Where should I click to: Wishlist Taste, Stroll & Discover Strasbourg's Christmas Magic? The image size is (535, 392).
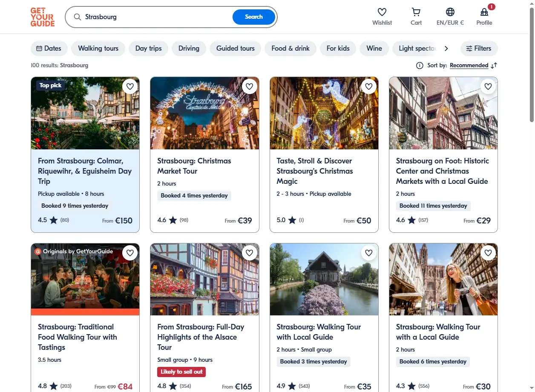pos(369,86)
